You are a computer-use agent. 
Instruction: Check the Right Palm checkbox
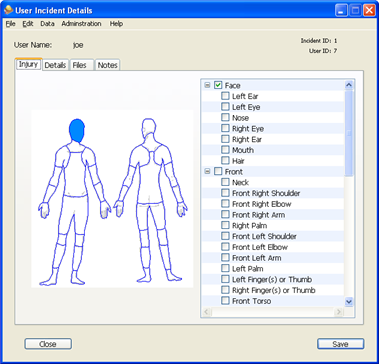click(x=225, y=225)
